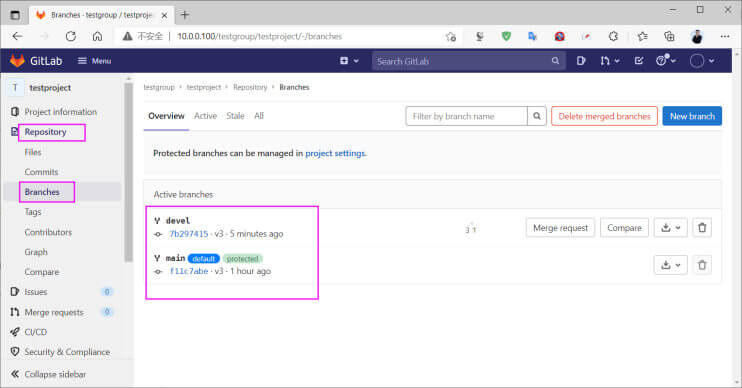This screenshot has height=388, width=742.
Task: Open Issues in the sidebar
Action: [35, 292]
